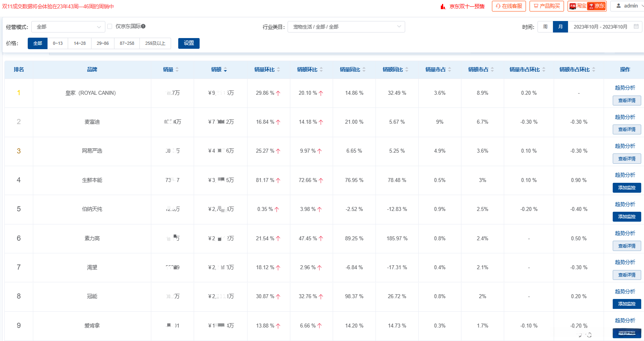Click brand name 伯纳天纯
644x341 pixels.
(x=92, y=209)
